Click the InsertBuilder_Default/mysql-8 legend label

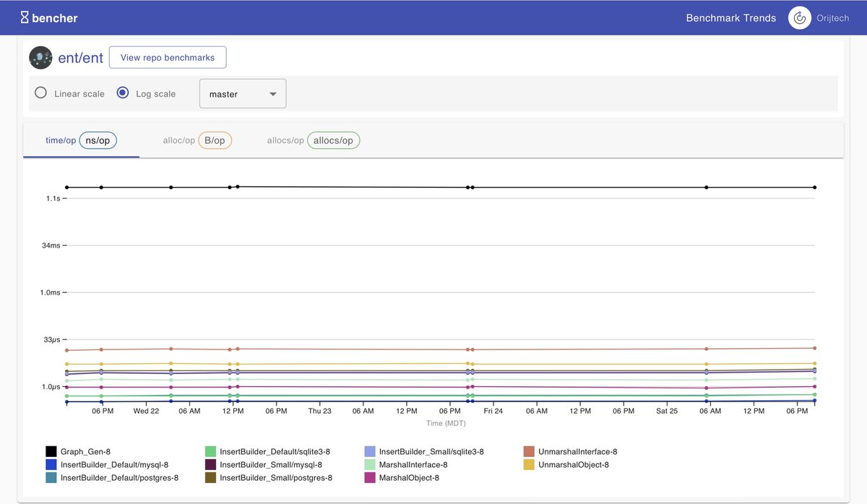(114, 465)
